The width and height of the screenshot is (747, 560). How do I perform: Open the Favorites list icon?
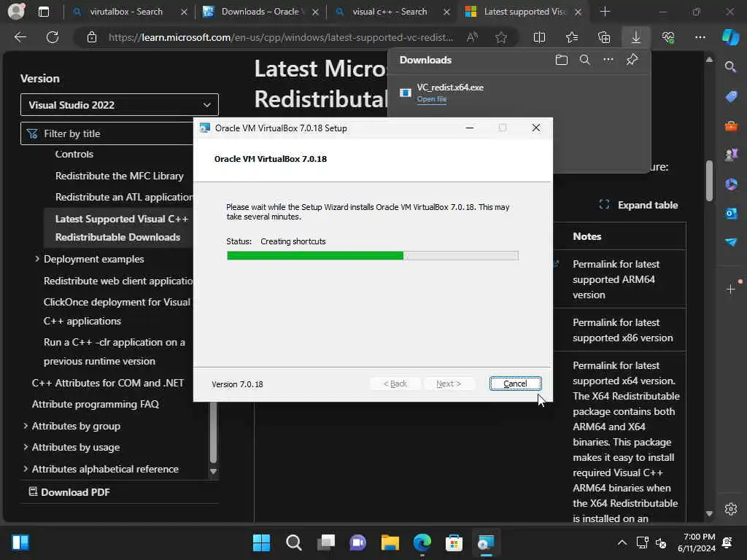[572, 37]
